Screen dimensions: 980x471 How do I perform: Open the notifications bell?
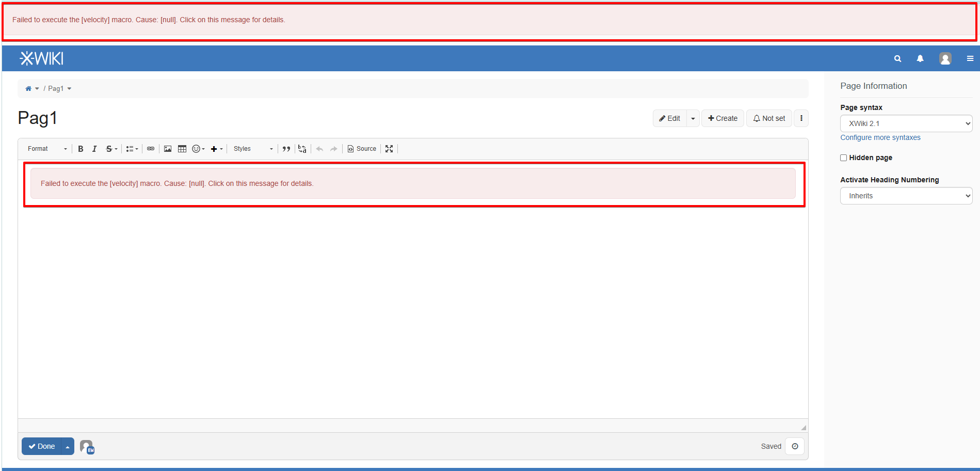point(920,59)
